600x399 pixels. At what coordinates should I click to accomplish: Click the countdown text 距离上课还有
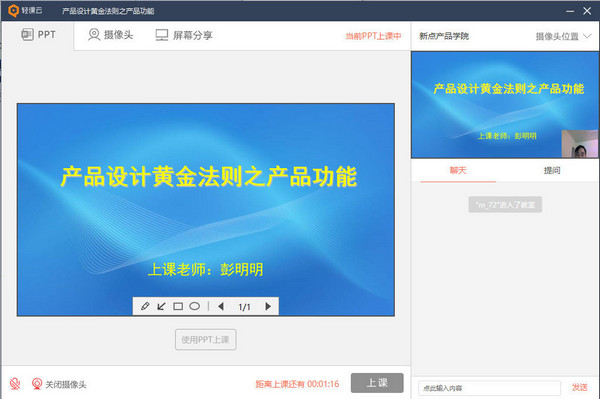pyautogui.click(x=297, y=384)
